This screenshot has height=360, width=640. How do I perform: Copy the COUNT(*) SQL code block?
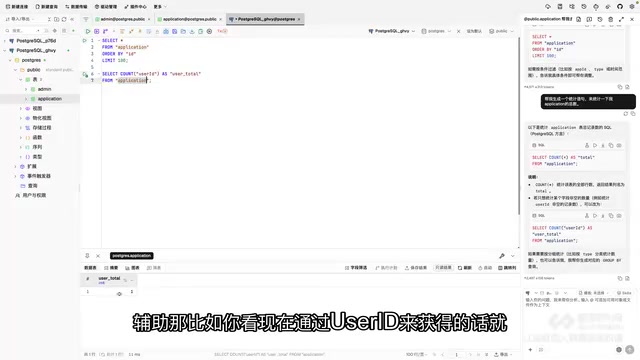611,145
